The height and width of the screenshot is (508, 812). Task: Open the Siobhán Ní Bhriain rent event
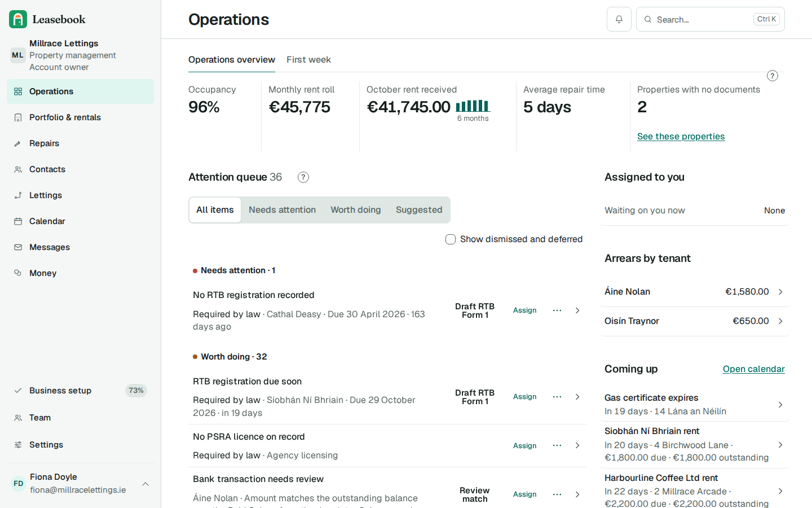[x=694, y=444]
